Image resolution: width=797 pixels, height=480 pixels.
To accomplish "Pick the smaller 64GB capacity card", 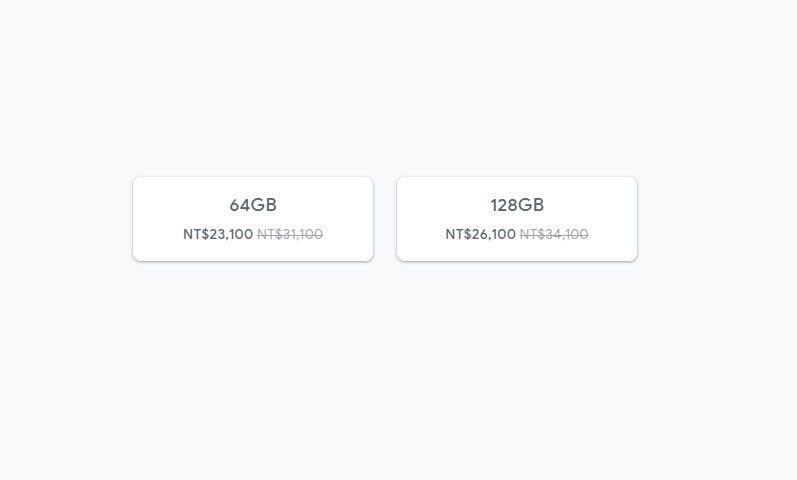I will [253, 219].
